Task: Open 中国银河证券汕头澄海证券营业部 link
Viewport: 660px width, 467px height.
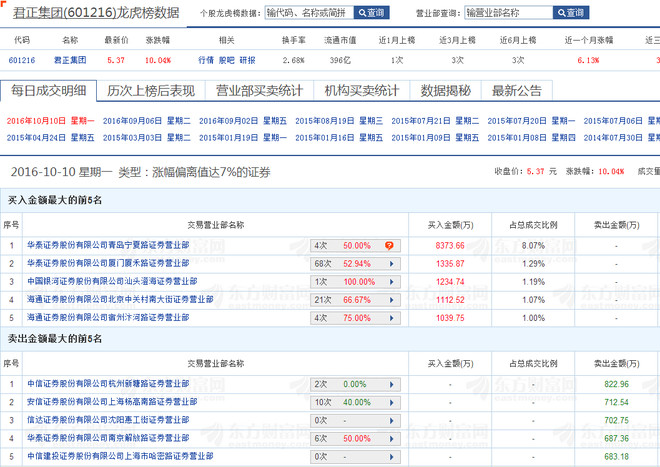Action: point(112,281)
